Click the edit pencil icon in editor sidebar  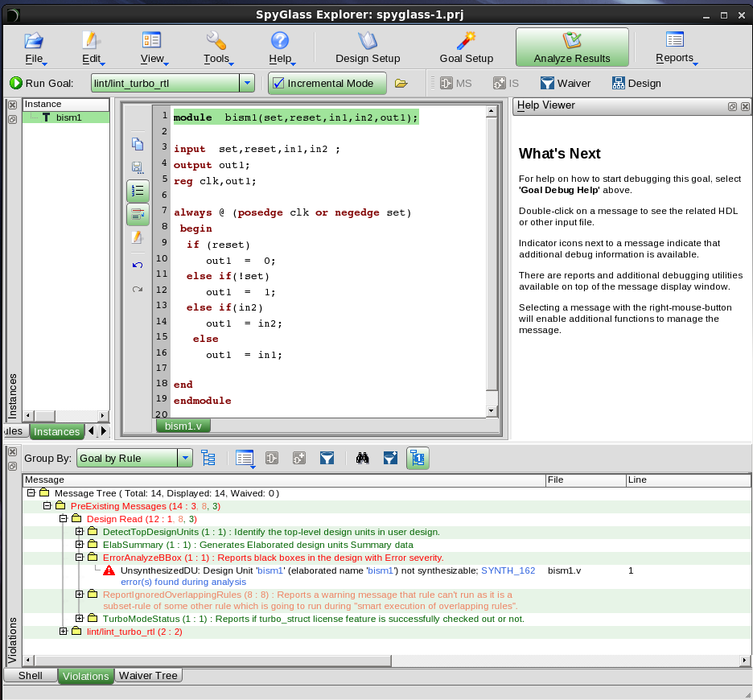(x=138, y=237)
